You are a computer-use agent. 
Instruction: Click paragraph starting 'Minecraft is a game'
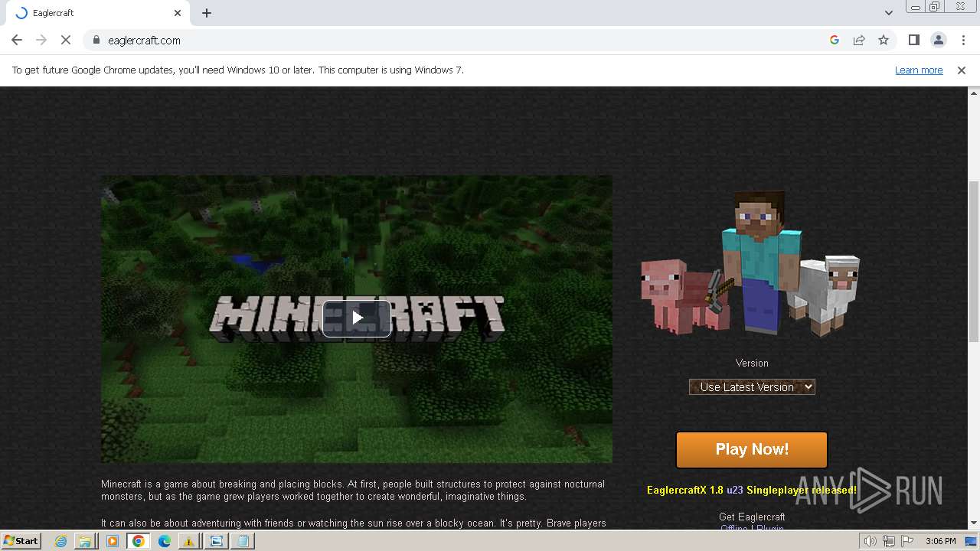tap(353, 490)
